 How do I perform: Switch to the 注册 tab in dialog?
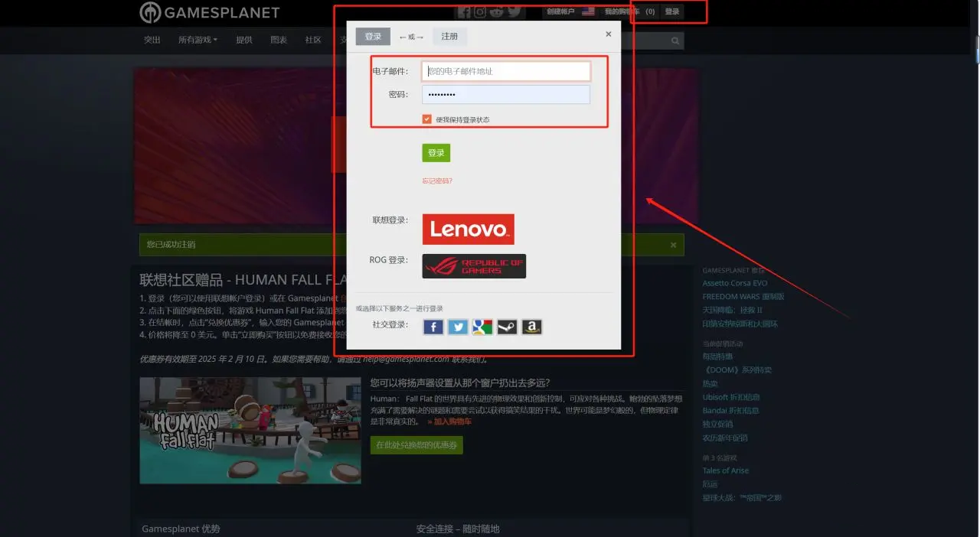(449, 37)
